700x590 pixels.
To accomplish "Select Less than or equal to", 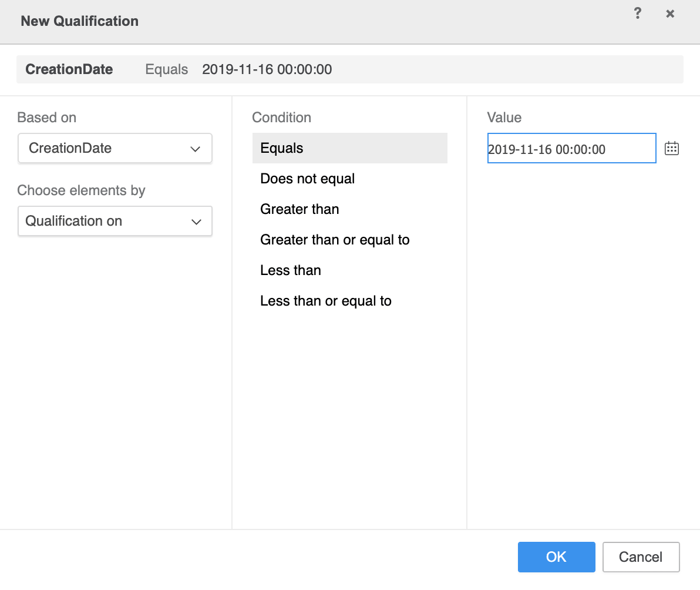I will (x=326, y=301).
